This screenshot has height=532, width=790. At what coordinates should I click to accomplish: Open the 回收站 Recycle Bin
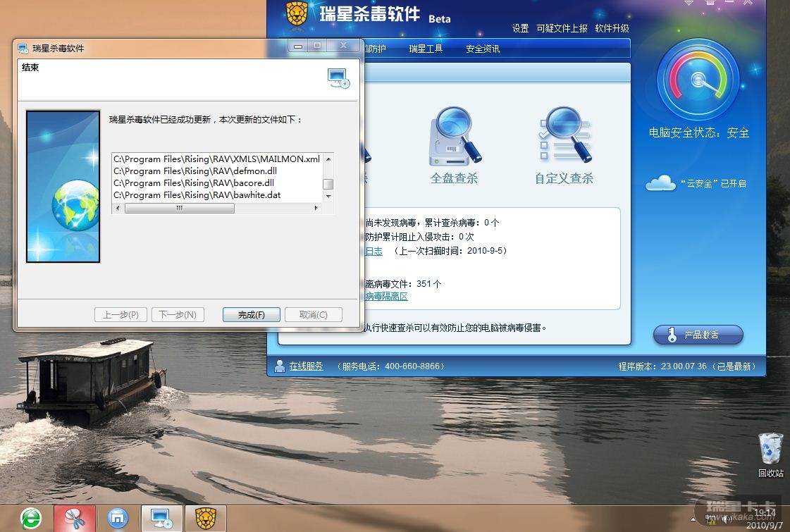[x=771, y=455]
